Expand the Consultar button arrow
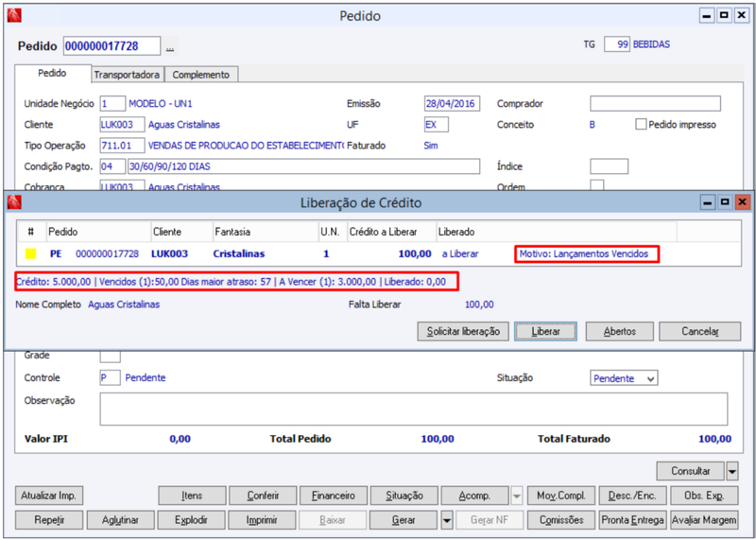Screen dimensions: 756x540 731,472
